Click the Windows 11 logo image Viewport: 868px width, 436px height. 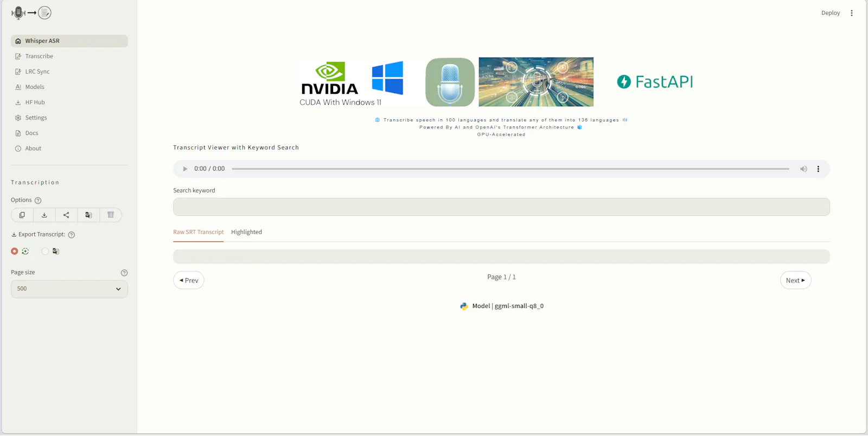(x=387, y=78)
